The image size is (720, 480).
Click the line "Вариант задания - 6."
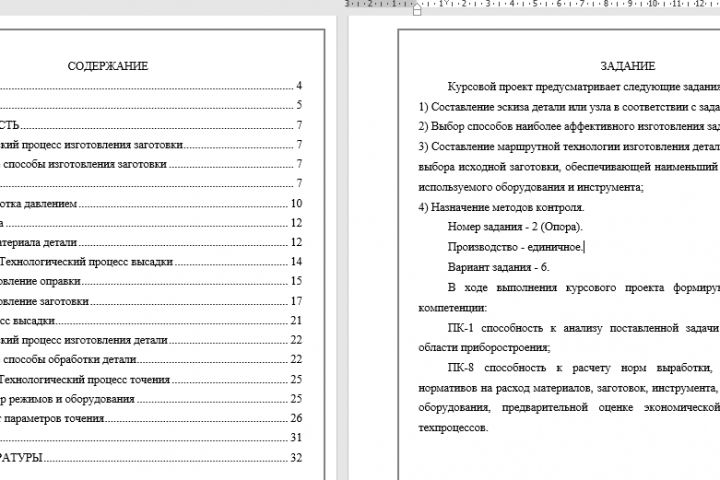[x=498, y=267]
